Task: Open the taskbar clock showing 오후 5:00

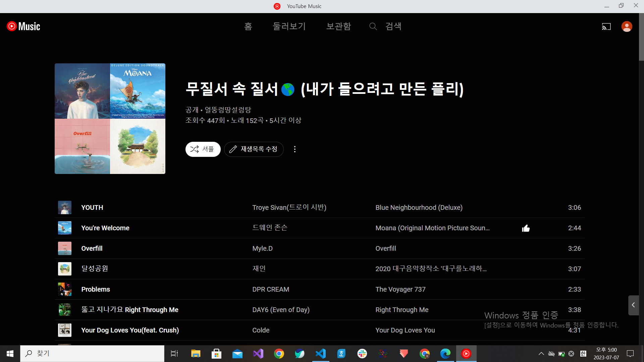Action: (x=606, y=354)
